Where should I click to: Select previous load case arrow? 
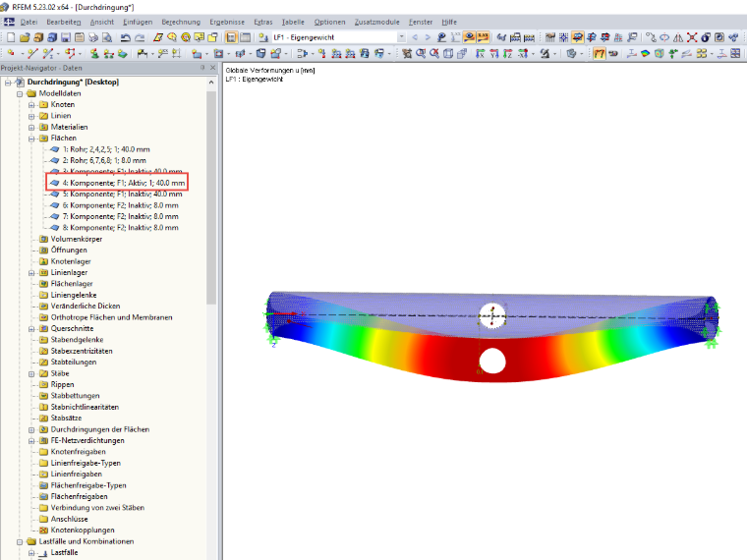tap(415, 37)
